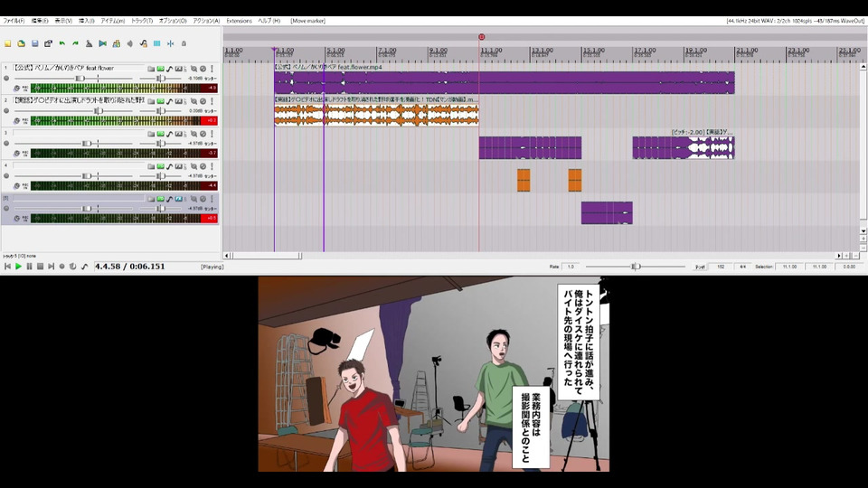Toggle the metronome toolbar icon
868x488 pixels.
click(90, 43)
